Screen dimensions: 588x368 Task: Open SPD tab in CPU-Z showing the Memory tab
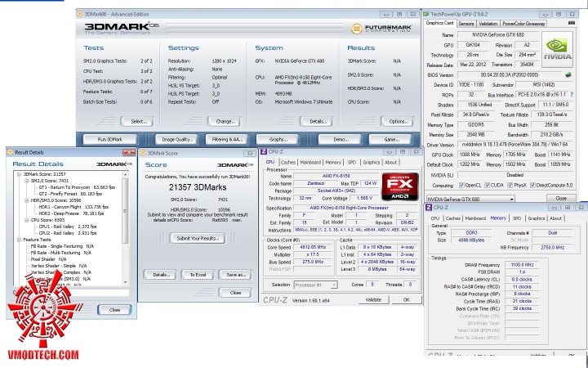pyautogui.click(x=517, y=218)
